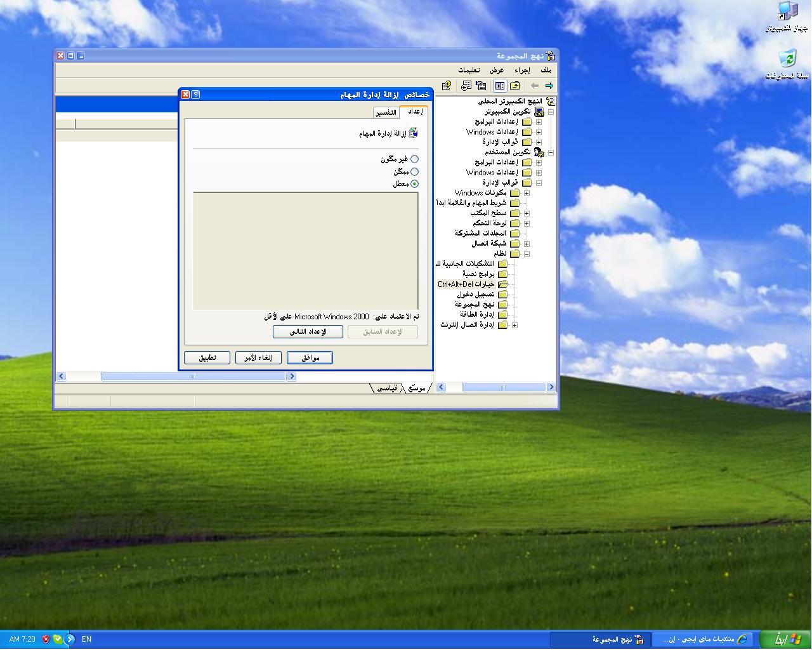Select the معطل radio button
Image resolution: width=812 pixels, height=650 pixels.
coord(414,184)
